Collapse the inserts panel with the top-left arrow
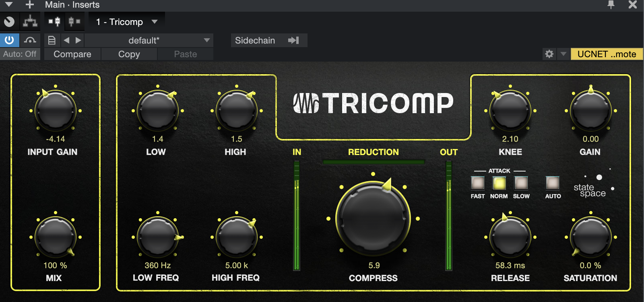 coord(9,5)
